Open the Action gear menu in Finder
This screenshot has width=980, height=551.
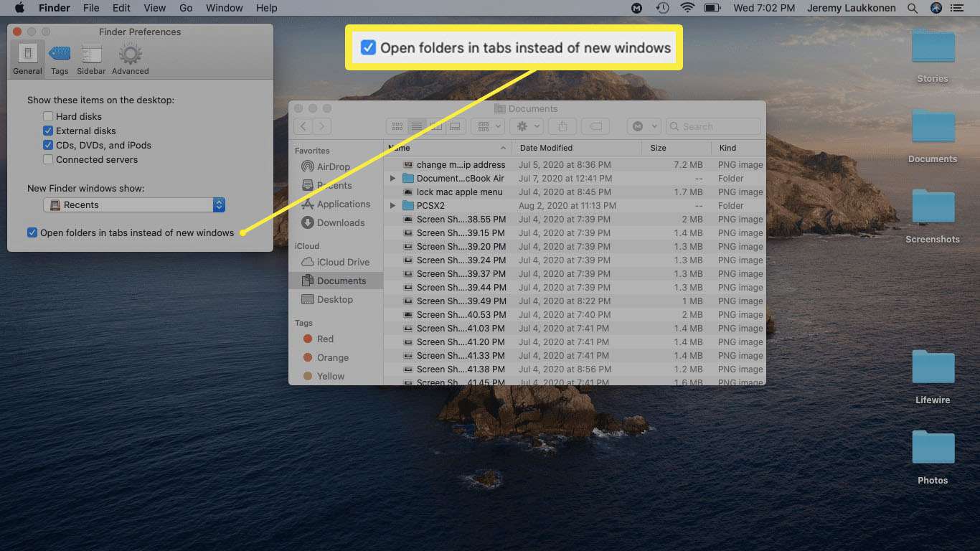528,126
